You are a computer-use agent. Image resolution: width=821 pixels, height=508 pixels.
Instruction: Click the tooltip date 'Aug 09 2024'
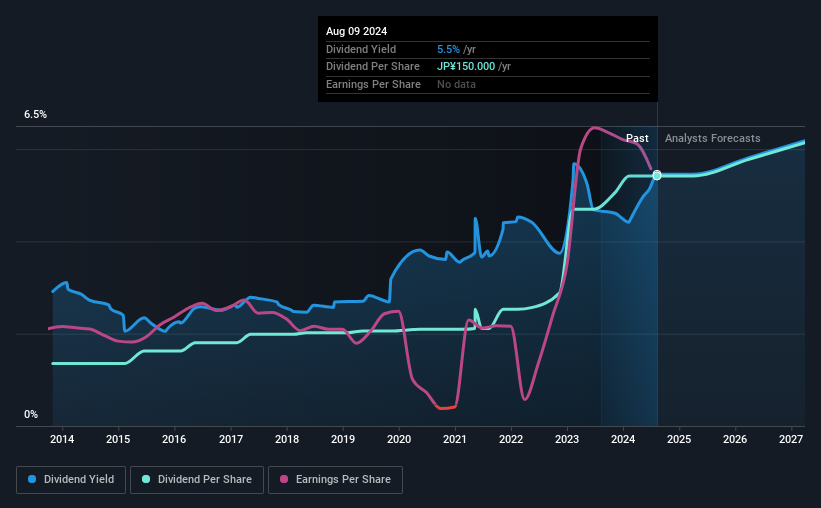point(357,31)
